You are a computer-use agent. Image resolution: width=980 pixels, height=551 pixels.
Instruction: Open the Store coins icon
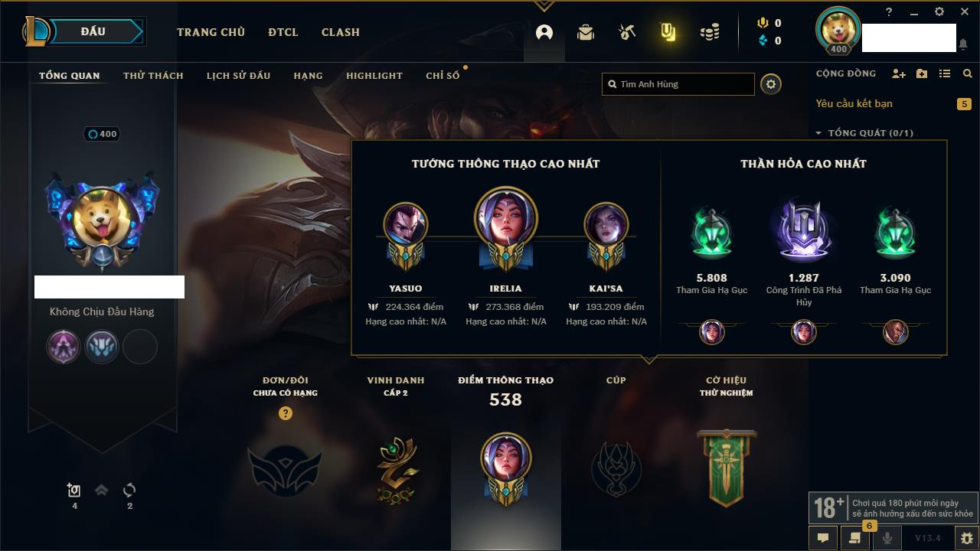pyautogui.click(x=710, y=32)
